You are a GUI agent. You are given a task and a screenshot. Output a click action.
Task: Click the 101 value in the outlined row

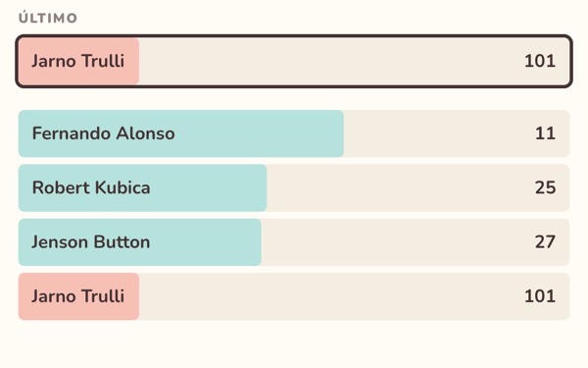[x=540, y=61]
